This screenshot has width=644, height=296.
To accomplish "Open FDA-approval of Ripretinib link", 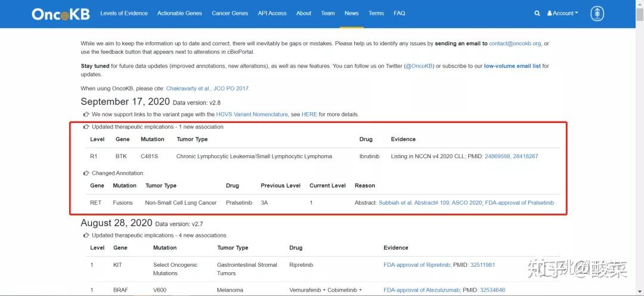I will point(417,265).
